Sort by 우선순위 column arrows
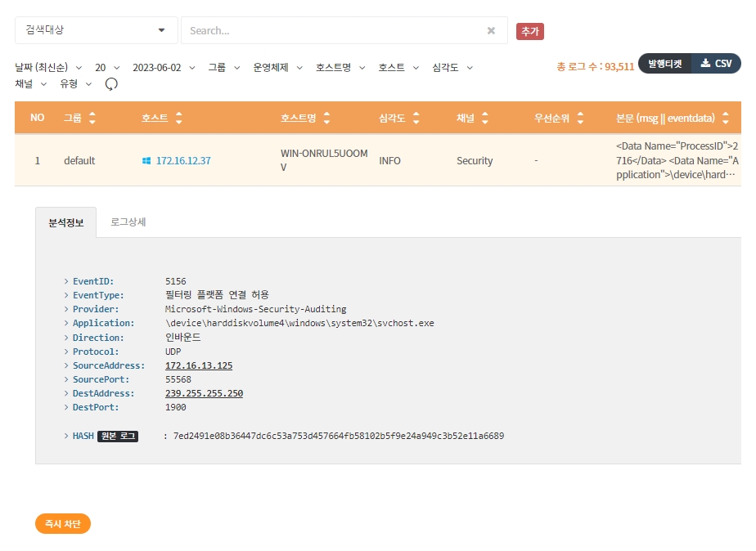756x551 pixels. [x=580, y=119]
